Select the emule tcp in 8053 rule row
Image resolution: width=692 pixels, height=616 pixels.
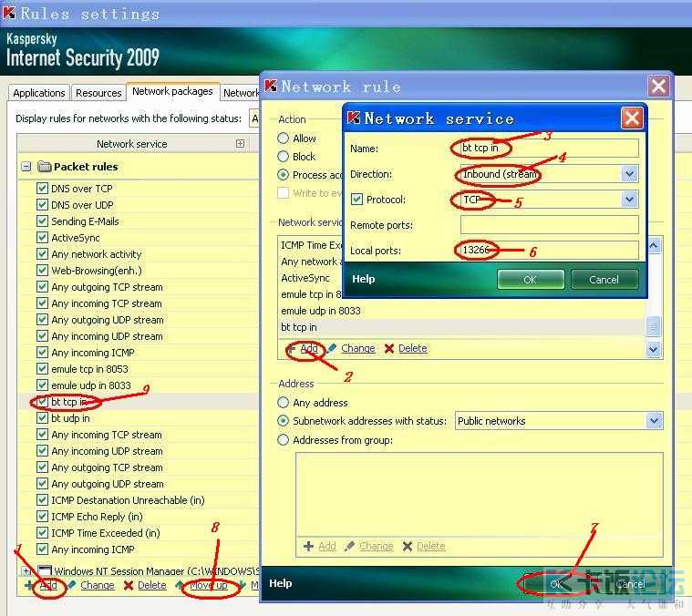pyautogui.click(x=139, y=369)
